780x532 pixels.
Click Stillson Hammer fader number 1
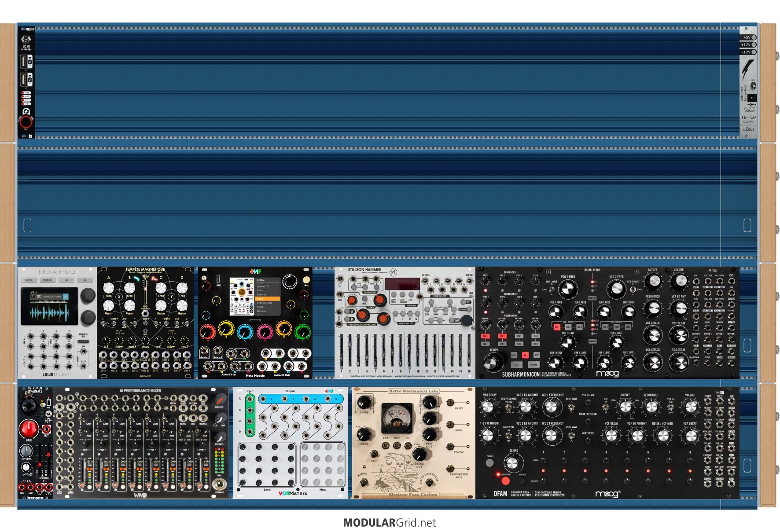(x=341, y=352)
